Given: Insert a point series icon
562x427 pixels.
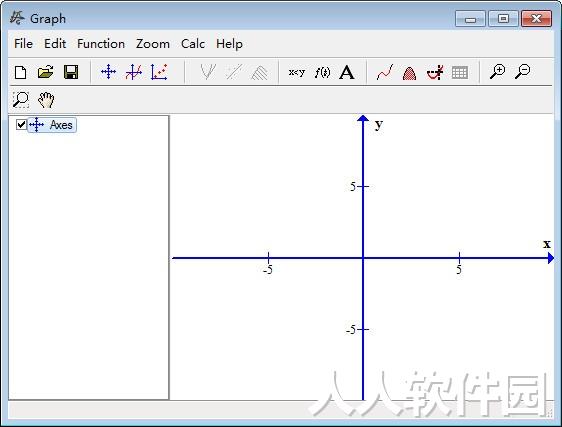Looking at the screenshot, I should [159, 72].
